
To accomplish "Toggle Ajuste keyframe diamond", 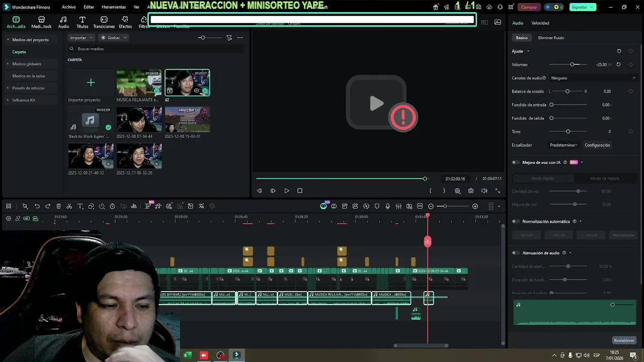I will coord(630,51).
